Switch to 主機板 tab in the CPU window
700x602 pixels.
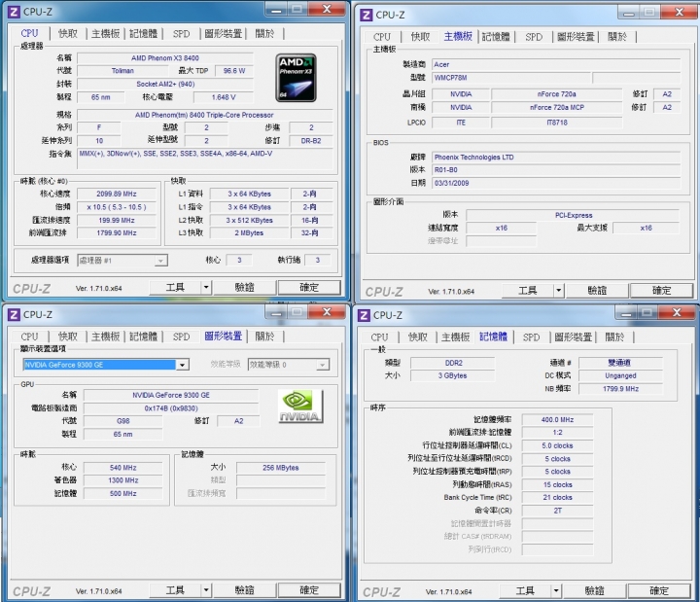click(105, 33)
